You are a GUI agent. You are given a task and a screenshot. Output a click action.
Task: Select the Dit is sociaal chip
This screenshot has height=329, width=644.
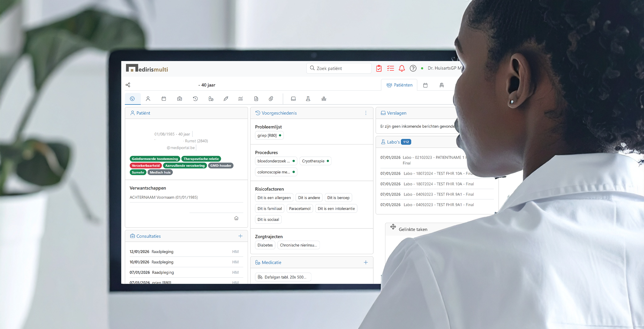pyautogui.click(x=268, y=220)
